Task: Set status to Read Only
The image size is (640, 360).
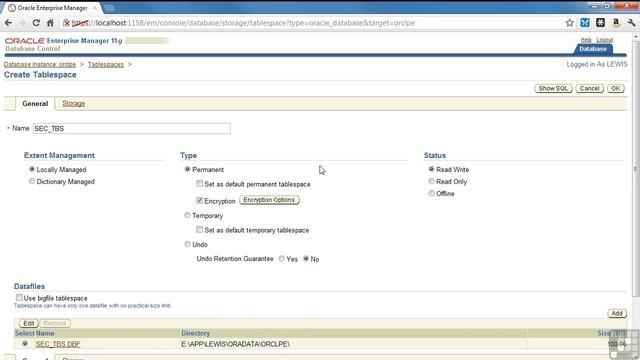Action: coord(431,181)
